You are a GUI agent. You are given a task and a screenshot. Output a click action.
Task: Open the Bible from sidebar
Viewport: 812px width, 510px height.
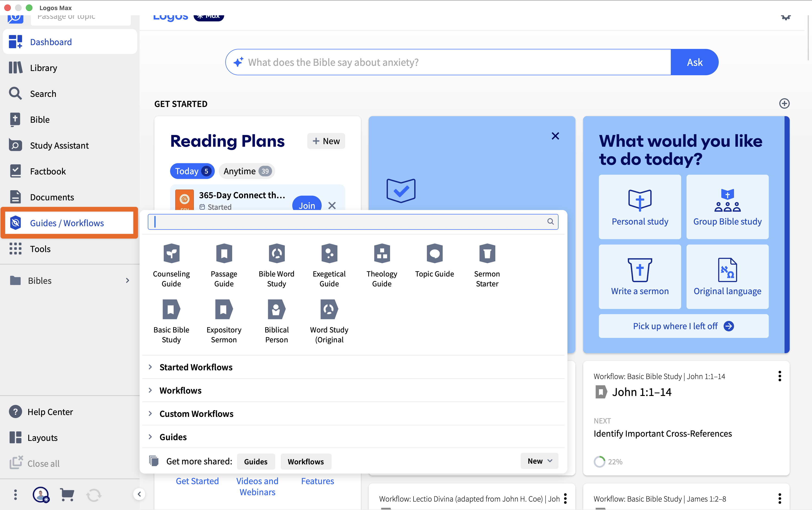click(70, 119)
